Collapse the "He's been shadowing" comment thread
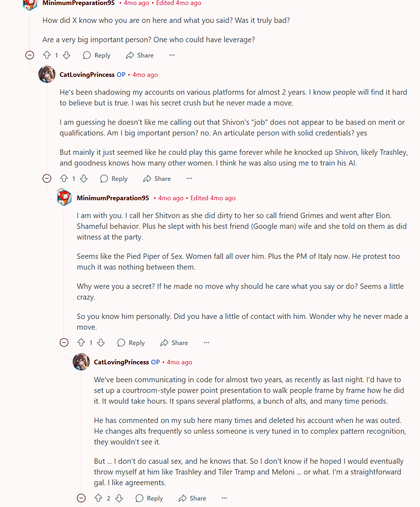 pyautogui.click(x=47, y=178)
